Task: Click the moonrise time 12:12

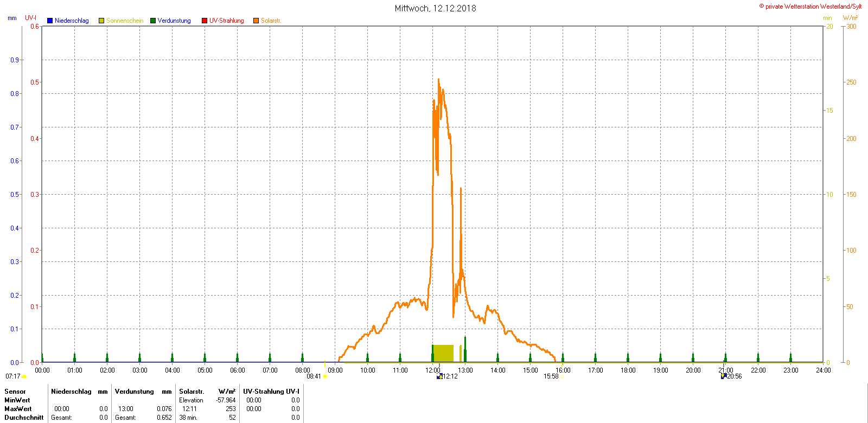Action: pos(450,376)
